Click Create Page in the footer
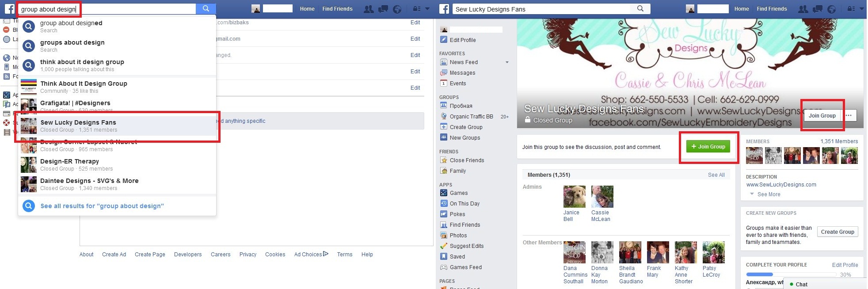The width and height of the screenshot is (868, 289). [x=150, y=255]
